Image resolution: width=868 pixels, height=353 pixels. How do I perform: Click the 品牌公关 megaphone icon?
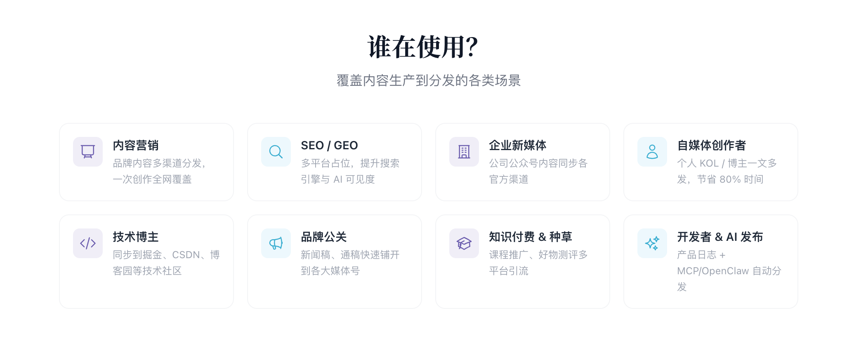point(276,243)
